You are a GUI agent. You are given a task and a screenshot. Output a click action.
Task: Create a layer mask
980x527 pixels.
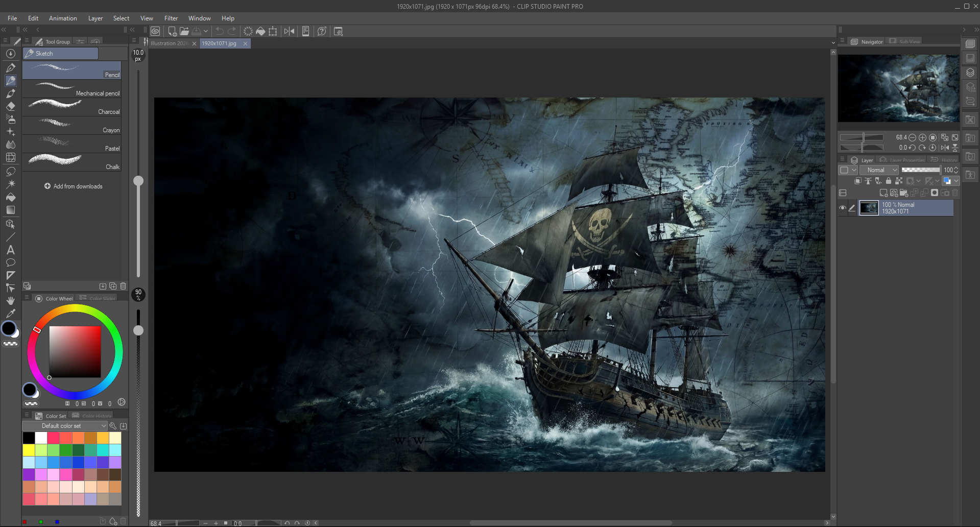(935, 193)
